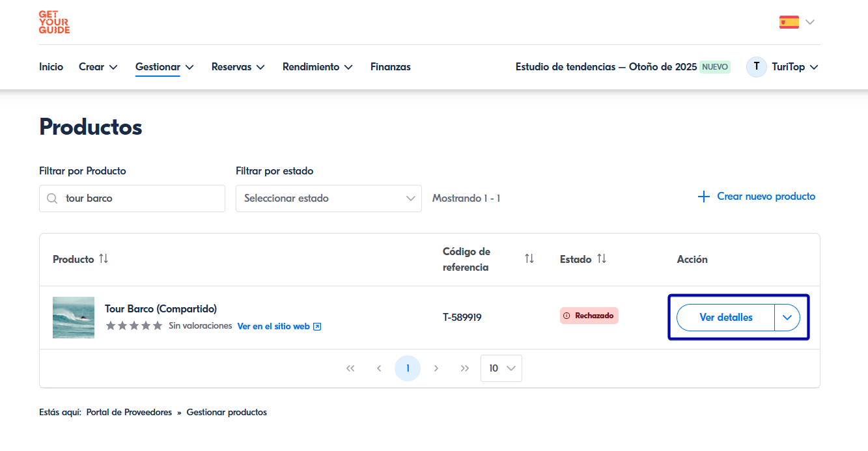Screen dimensions: 868x451
Task: Click the Spanish flag language icon
Action: [x=789, y=22]
